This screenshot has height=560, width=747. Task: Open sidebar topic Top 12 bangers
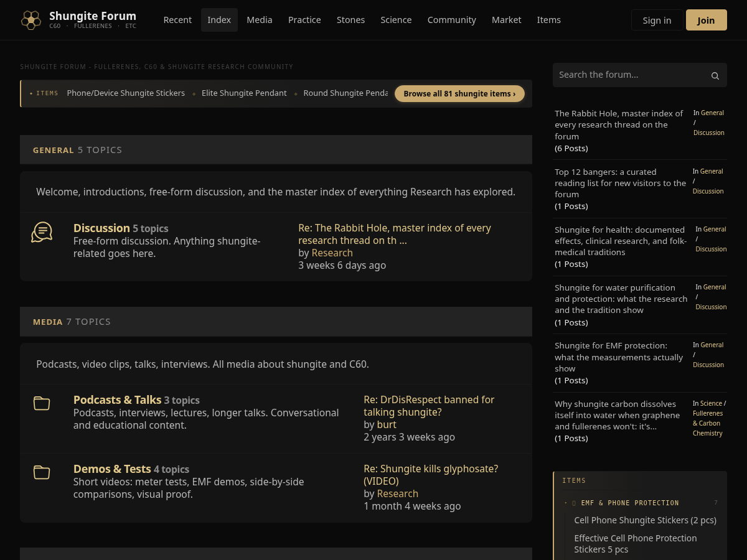pos(620,183)
